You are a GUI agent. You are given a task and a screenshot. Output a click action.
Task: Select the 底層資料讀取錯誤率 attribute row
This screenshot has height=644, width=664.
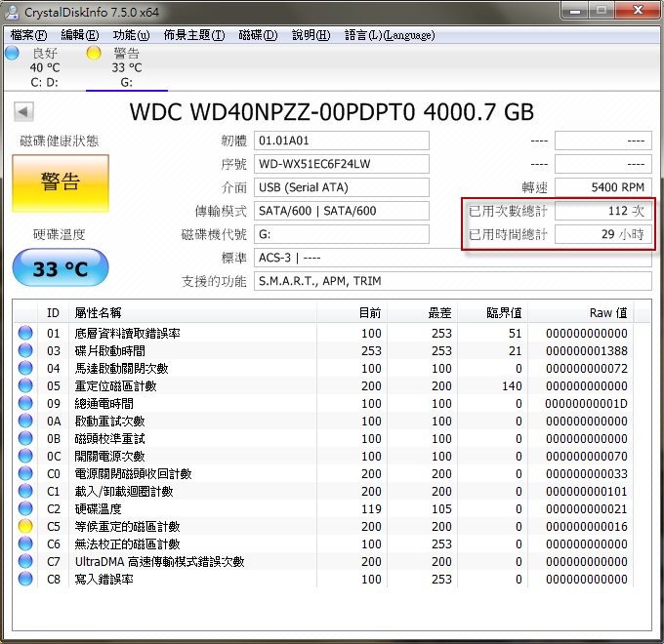(324, 333)
